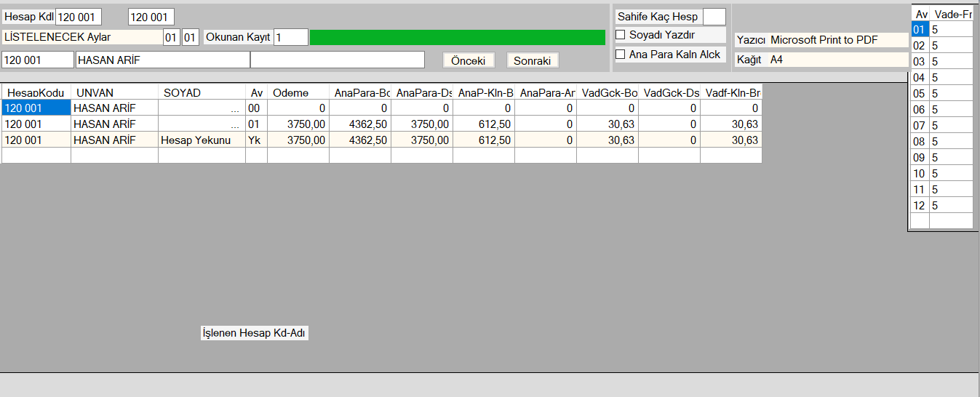Click the 00 cell in the table's Ay column
Image resolution: width=980 pixels, height=397 pixels.
(256, 108)
